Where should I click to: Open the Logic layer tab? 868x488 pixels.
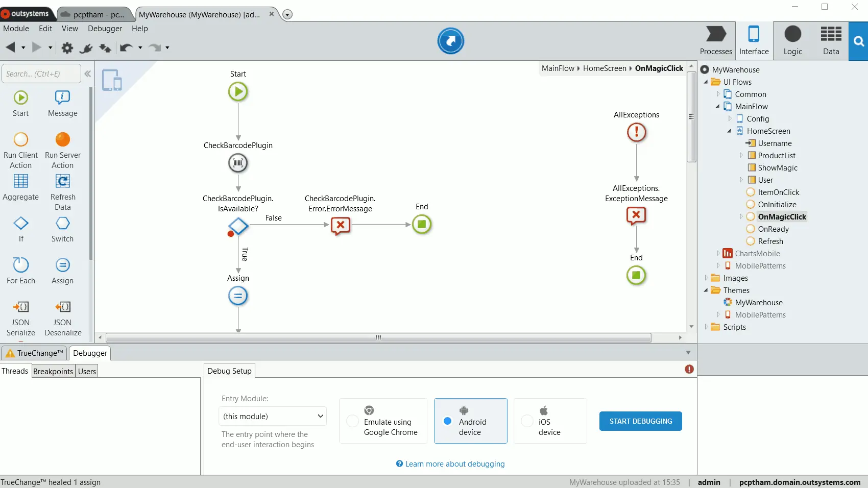[x=792, y=41]
